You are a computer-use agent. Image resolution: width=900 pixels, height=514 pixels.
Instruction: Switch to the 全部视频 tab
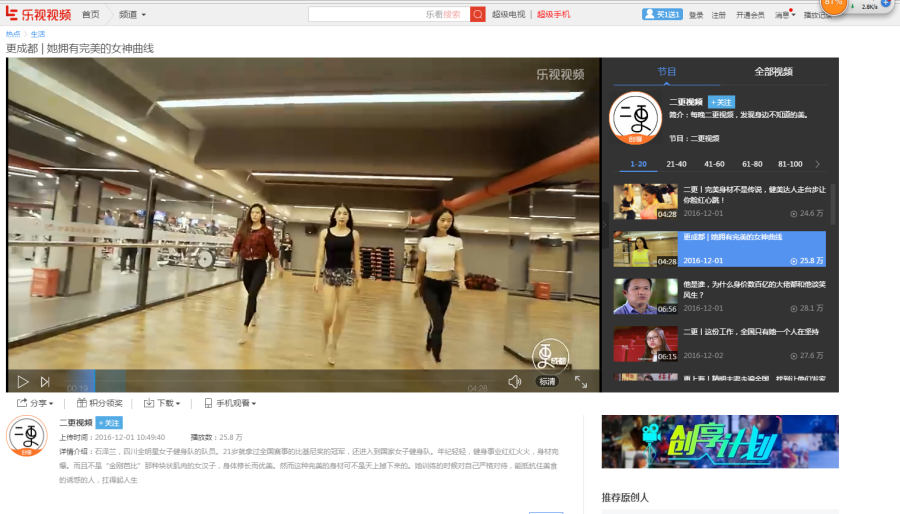(x=773, y=72)
